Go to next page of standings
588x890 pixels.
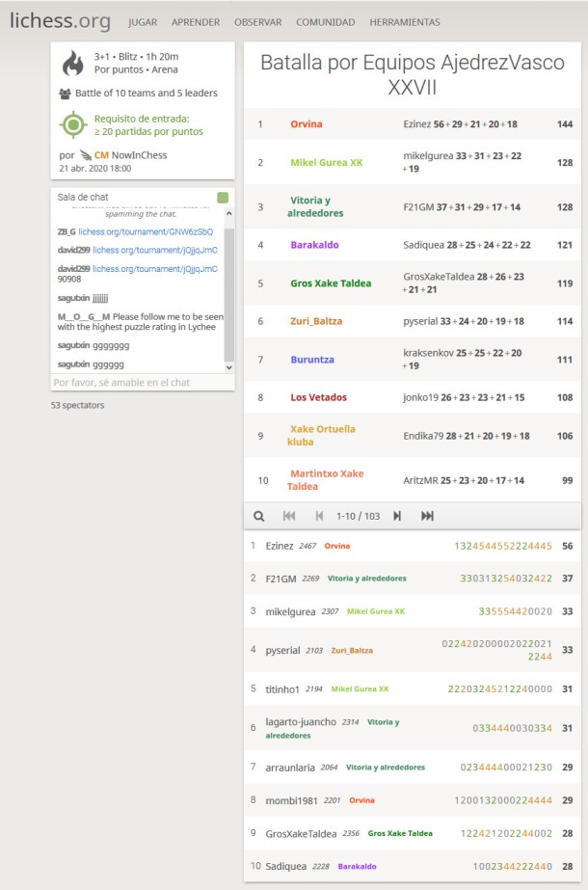(x=396, y=516)
